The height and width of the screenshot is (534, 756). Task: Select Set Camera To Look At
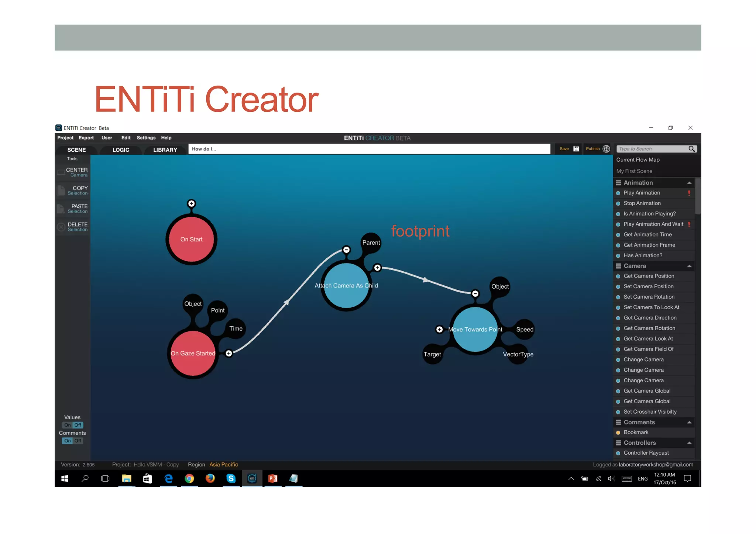(654, 307)
